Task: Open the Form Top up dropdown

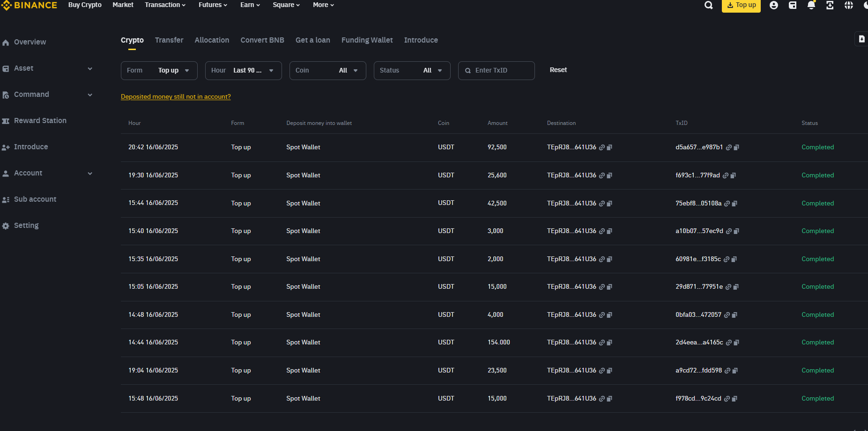Action: 159,71
